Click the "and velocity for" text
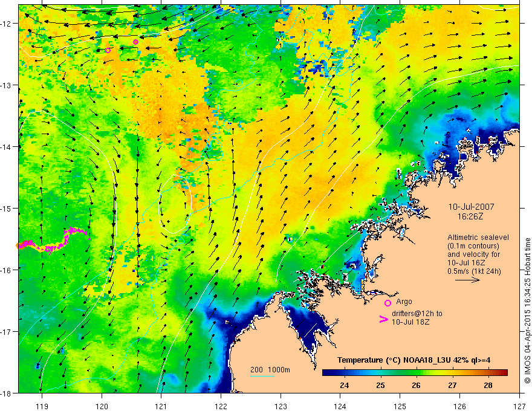 pyautogui.click(x=473, y=254)
